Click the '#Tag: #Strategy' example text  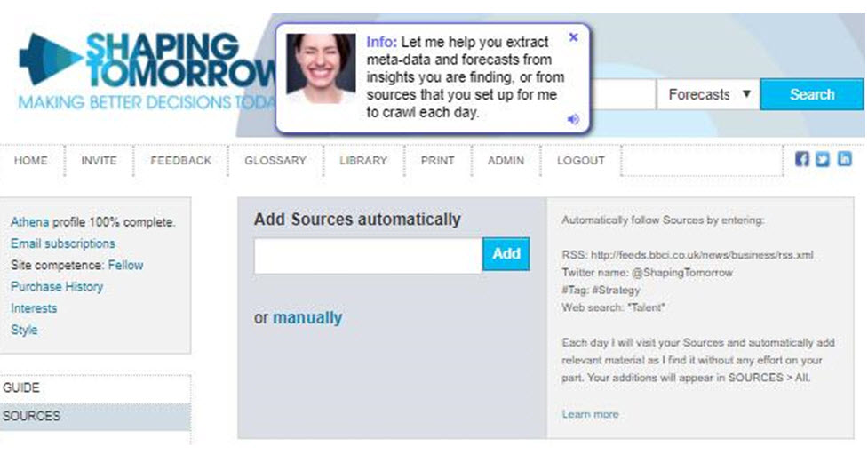(601, 291)
